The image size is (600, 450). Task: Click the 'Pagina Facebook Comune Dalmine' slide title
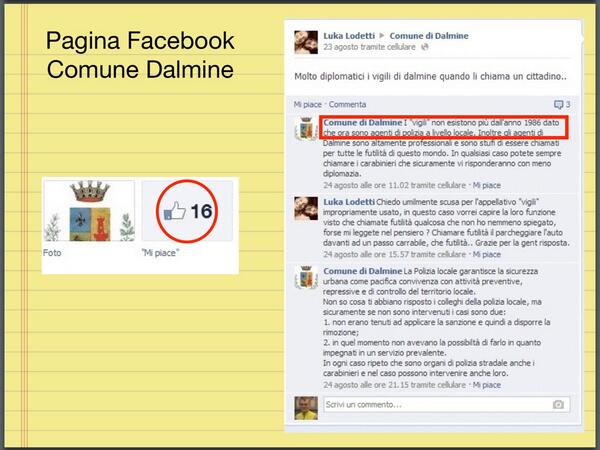click(x=140, y=55)
